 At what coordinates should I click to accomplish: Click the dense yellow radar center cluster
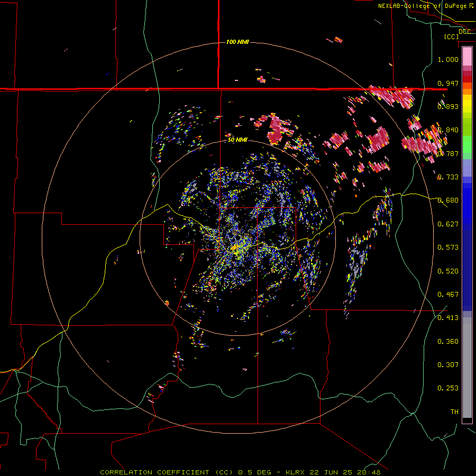coord(235,248)
